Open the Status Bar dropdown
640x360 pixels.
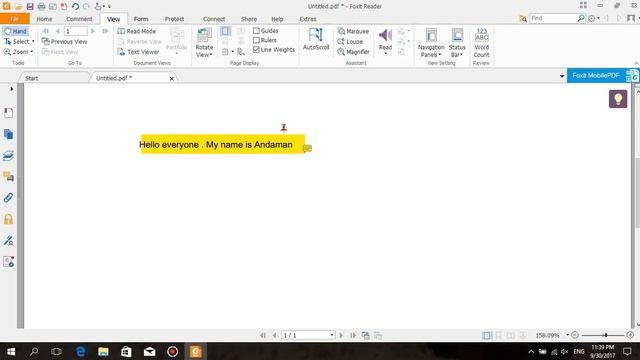click(457, 43)
